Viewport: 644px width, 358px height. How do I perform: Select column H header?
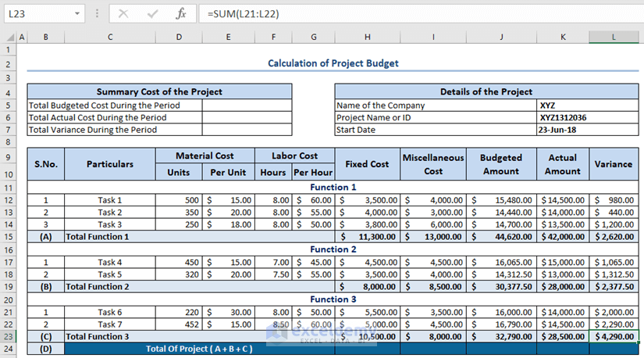pyautogui.click(x=368, y=38)
